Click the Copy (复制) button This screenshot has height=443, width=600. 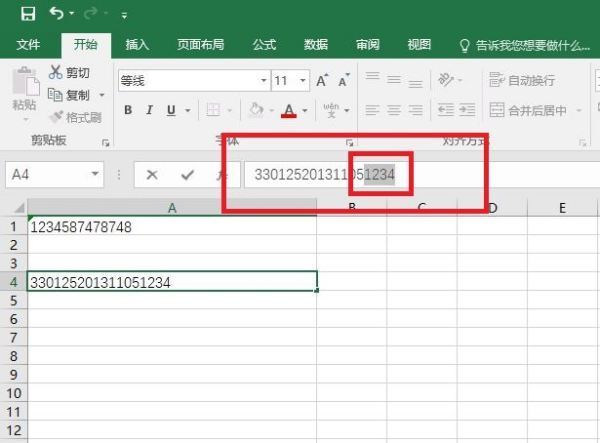pyautogui.click(x=70, y=95)
